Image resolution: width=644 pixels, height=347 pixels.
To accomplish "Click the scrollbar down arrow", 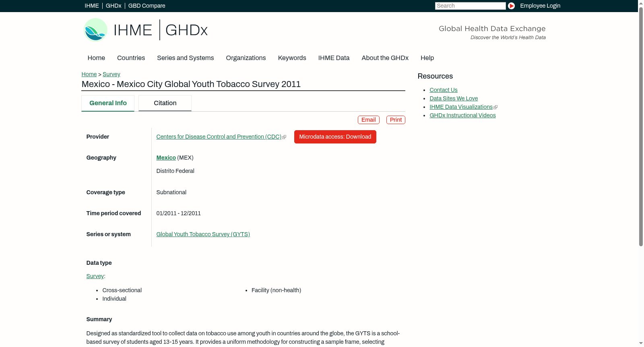I will [x=641, y=343].
